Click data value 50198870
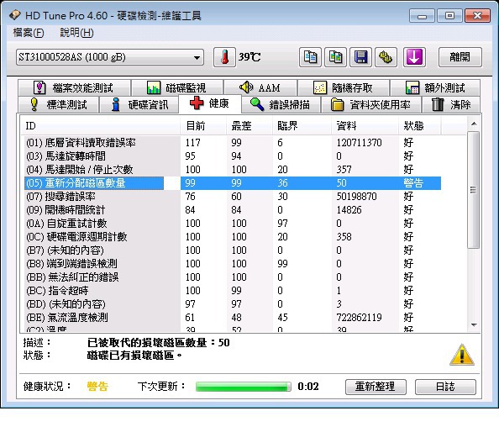This screenshot has width=499, height=448. click(x=357, y=197)
